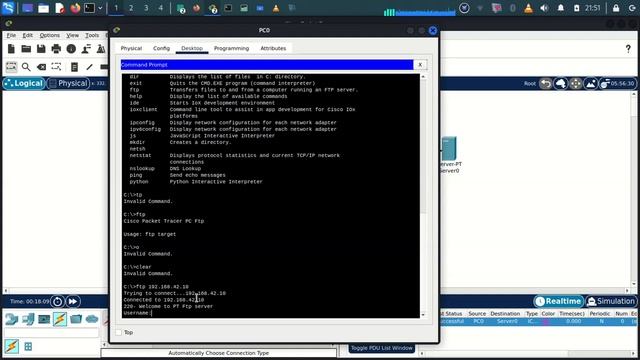This screenshot has height=360, width=640.
Task: Click the Back navigation arrow beside Root
Action: tap(546, 84)
